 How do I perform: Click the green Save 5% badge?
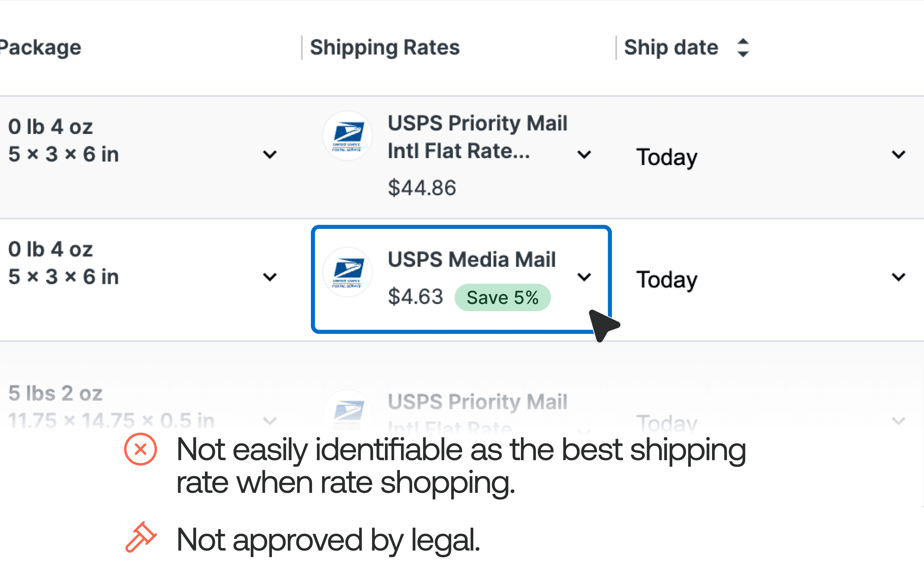[x=502, y=298]
